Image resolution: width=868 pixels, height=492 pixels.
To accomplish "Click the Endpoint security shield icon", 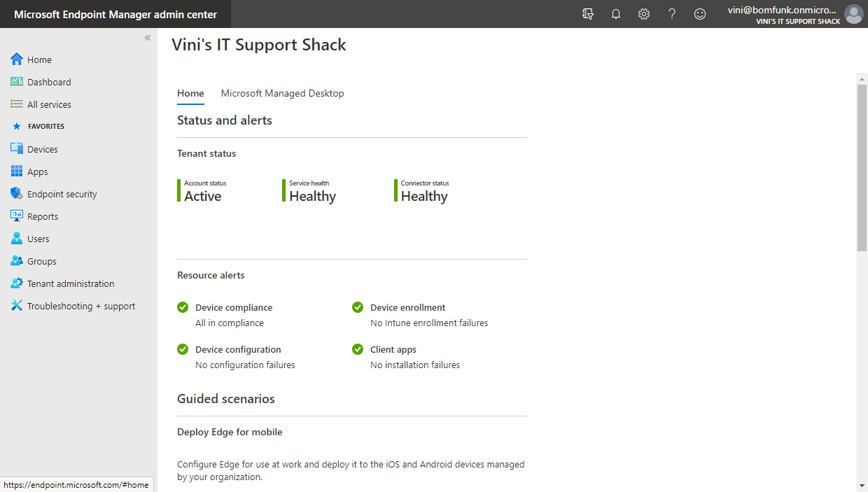I will coord(17,194).
